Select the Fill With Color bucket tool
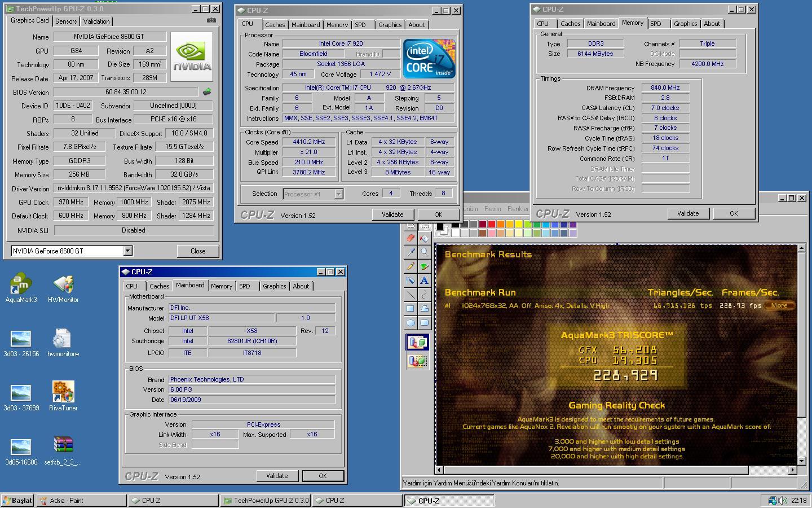 (x=424, y=238)
